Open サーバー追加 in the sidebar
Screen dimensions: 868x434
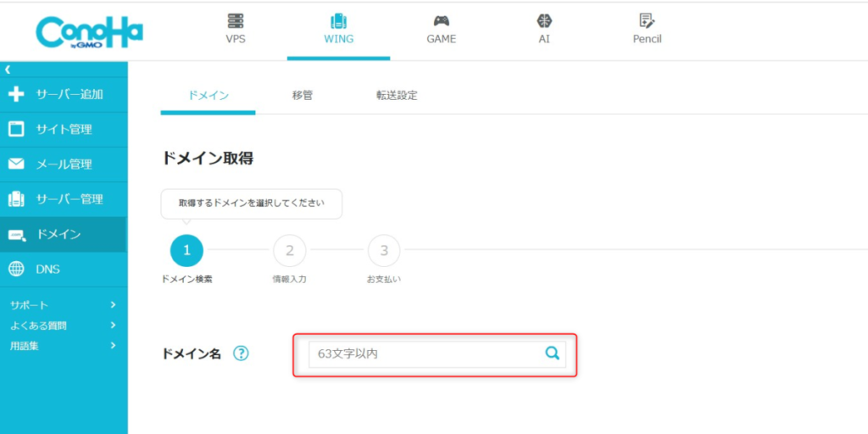click(70, 94)
